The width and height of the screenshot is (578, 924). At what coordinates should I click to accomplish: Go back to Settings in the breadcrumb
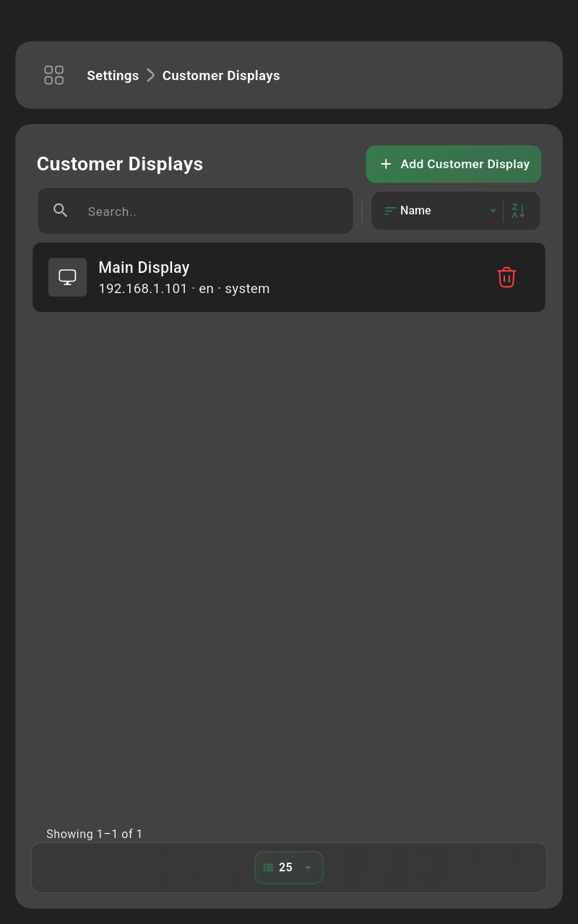[113, 76]
